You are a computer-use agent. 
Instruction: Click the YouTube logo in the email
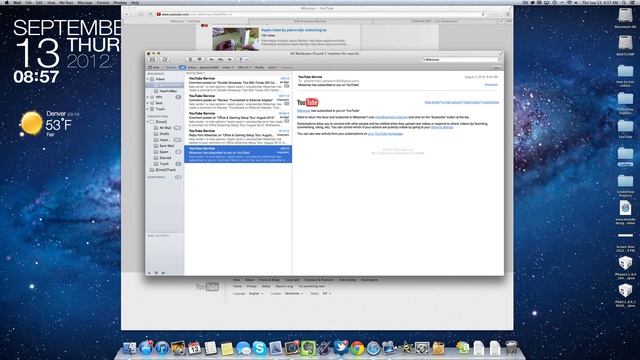tap(308, 102)
